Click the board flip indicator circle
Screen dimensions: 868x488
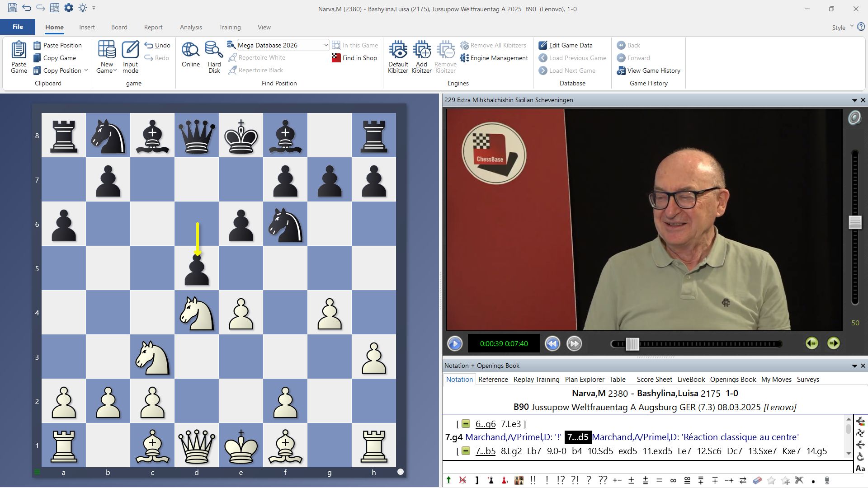click(400, 472)
